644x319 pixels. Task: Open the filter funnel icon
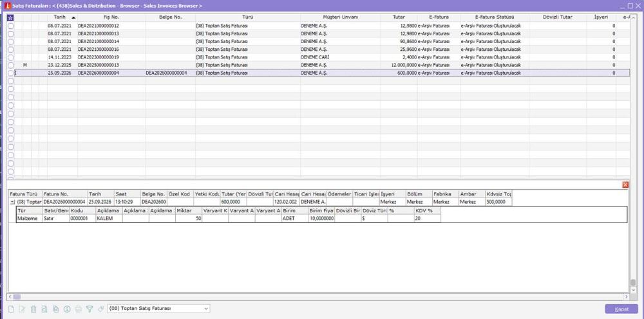pyautogui.click(x=89, y=309)
